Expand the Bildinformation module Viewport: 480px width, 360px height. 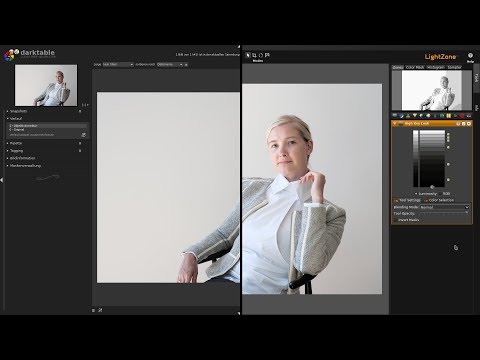[x=7, y=158]
